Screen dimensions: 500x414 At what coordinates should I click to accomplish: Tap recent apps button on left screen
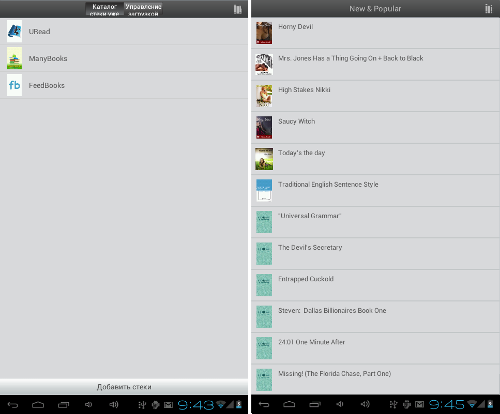pyautogui.click(x=63, y=405)
